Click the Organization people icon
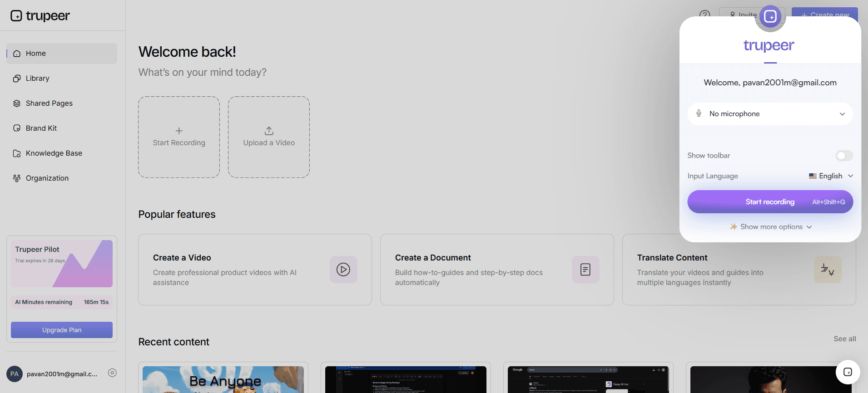 (17, 178)
